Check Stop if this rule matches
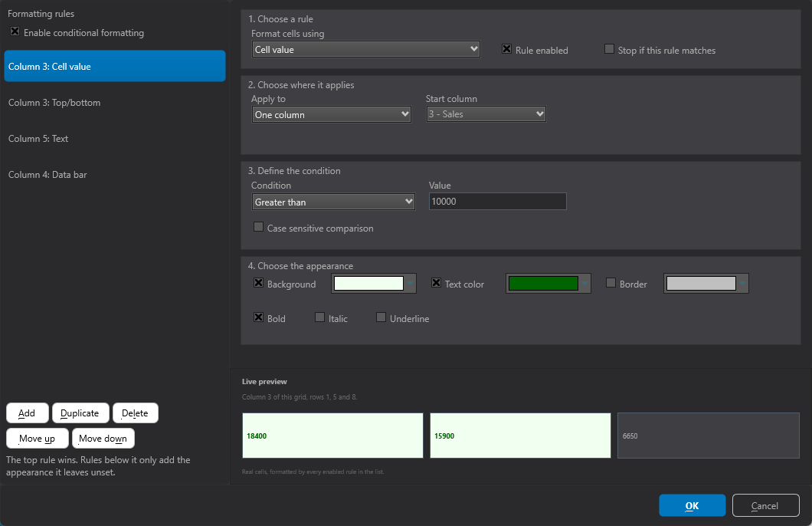Screen dimensions: 812x526 pyautogui.click(x=609, y=49)
